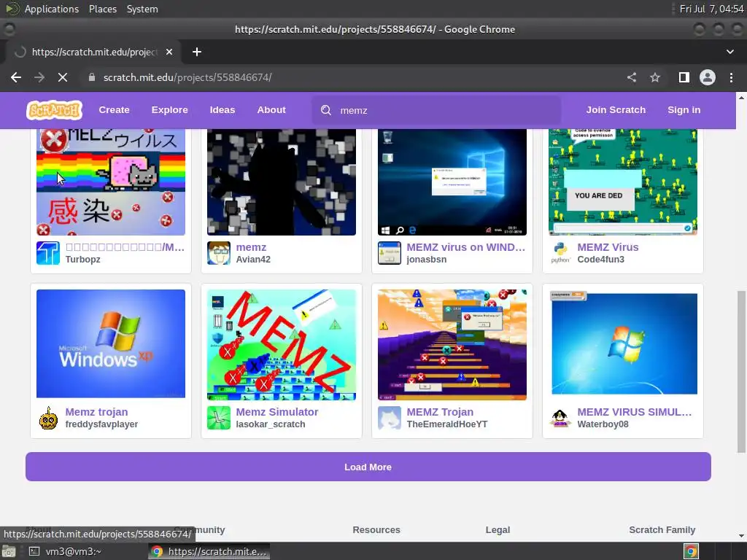This screenshot has width=747, height=560.
Task: Click the share page icon
Action: 632,77
